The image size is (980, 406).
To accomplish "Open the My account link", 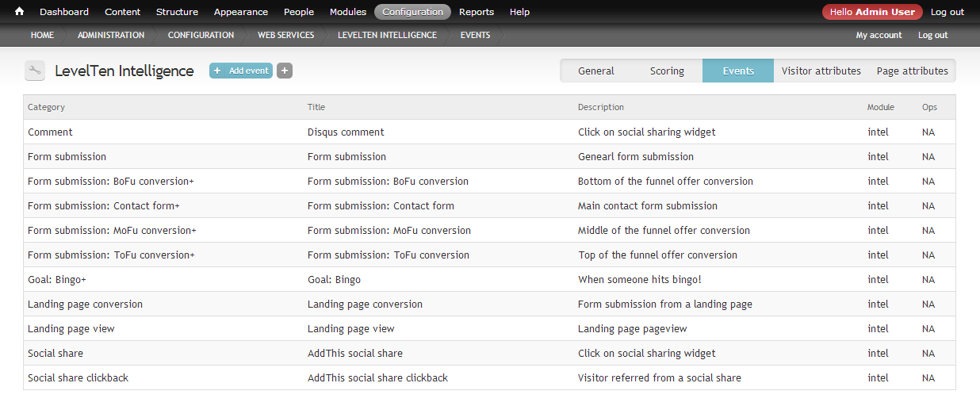I will click(879, 35).
